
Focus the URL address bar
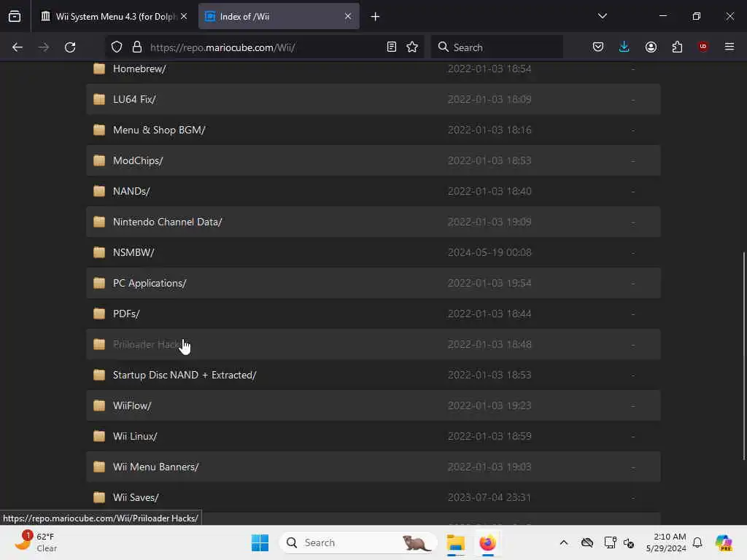266,47
